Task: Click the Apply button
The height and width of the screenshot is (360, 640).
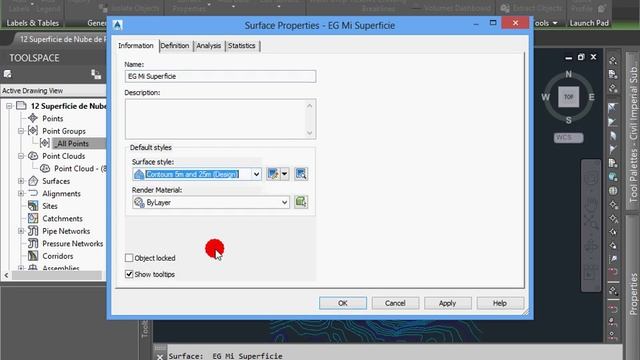Action: pos(447,303)
